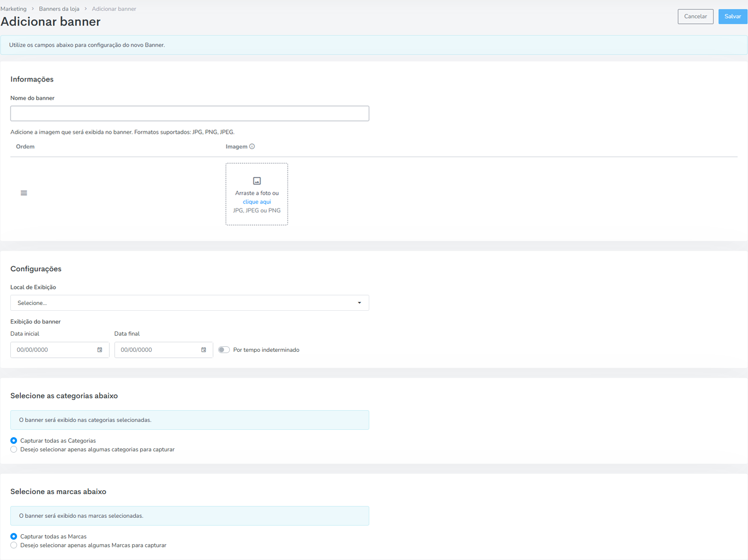This screenshot has height=560, width=748.
Task: Click the drag-handle reorder icon
Action: [24, 193]
